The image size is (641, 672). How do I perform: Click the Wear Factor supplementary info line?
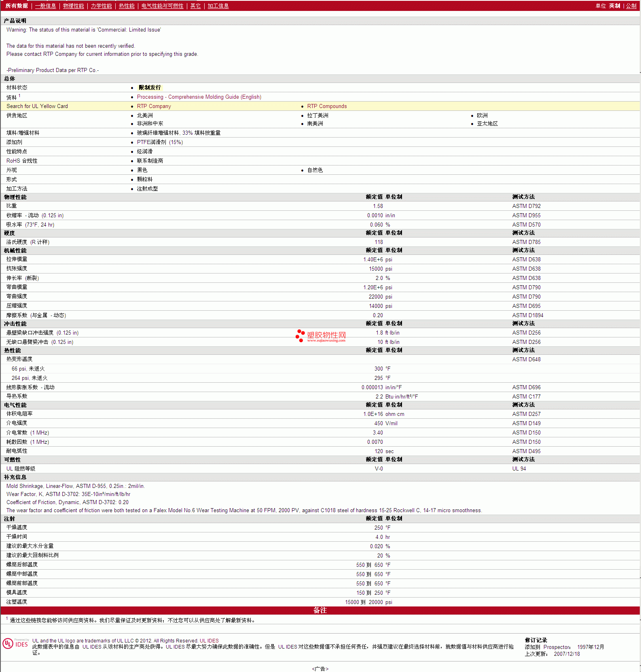[68, 494]
